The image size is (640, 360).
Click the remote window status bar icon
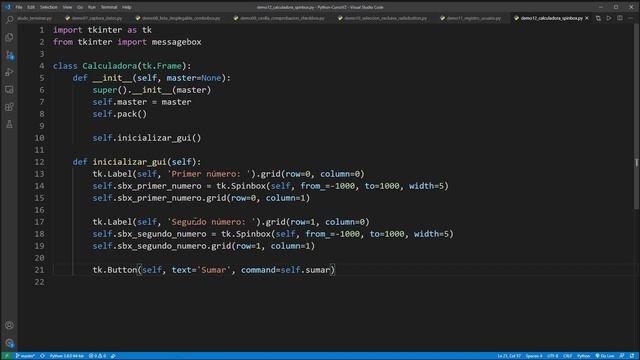tap(7, 356)
